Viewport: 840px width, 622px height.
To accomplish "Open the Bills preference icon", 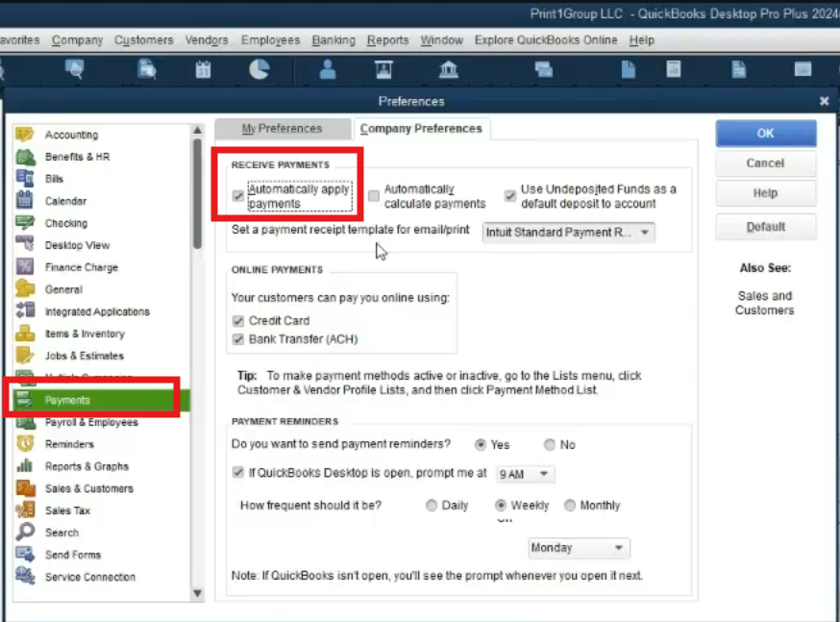I will click(x=25, y=178).
